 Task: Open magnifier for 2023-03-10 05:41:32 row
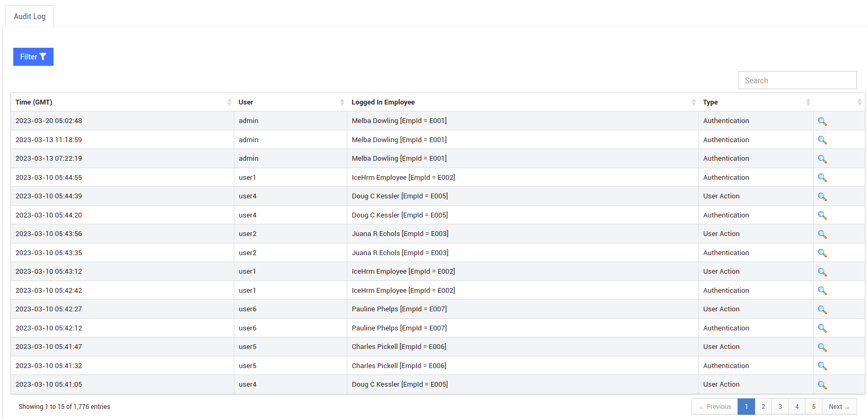[822, 366]
